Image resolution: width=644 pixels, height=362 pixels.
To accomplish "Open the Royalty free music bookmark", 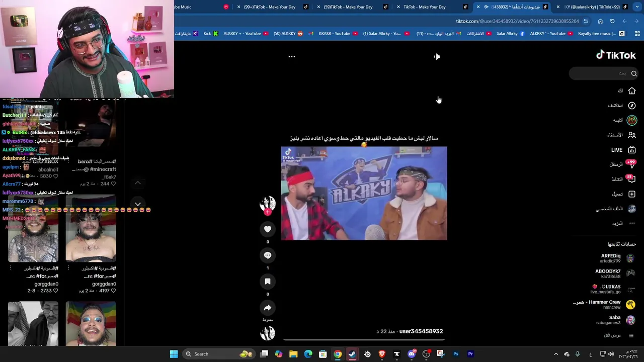I will tap(601, 34).
